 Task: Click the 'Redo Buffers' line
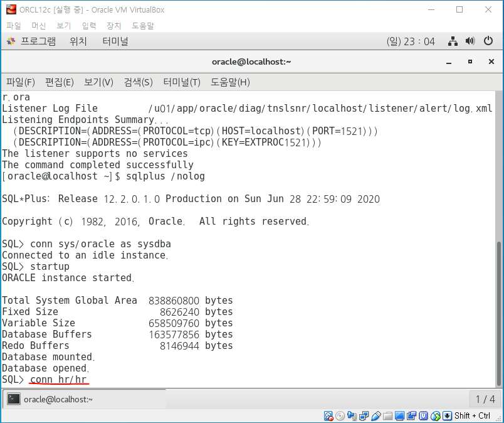click(x=117, y=345)
